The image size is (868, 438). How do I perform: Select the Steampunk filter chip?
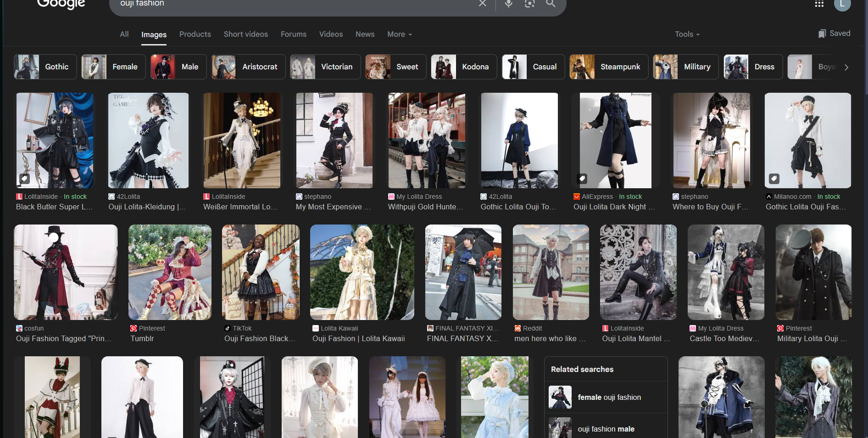point(609,67)
